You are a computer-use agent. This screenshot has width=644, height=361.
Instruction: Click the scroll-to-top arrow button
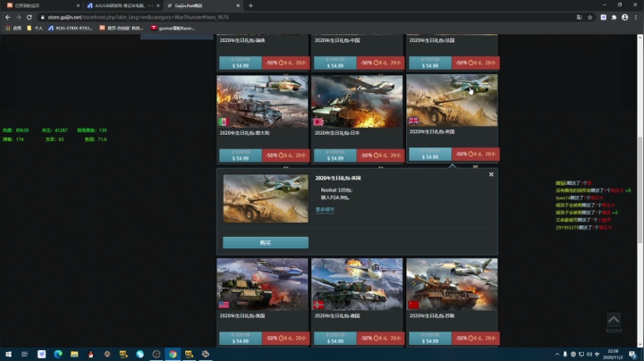[x=614, y=320]
